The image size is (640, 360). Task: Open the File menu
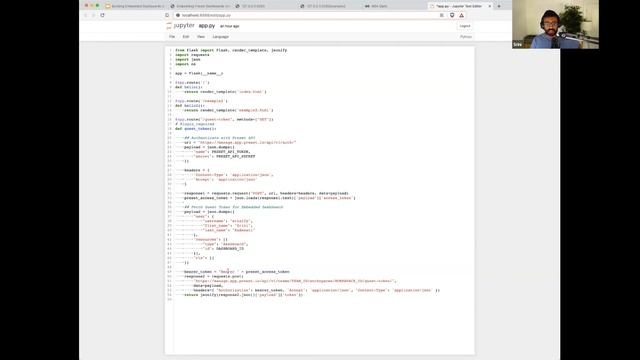coord(172,37)
